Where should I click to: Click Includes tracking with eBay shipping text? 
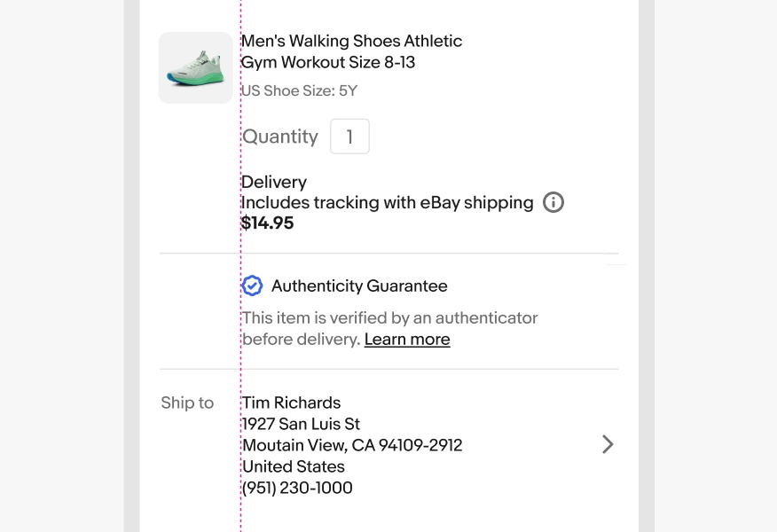tap(388, 203)
